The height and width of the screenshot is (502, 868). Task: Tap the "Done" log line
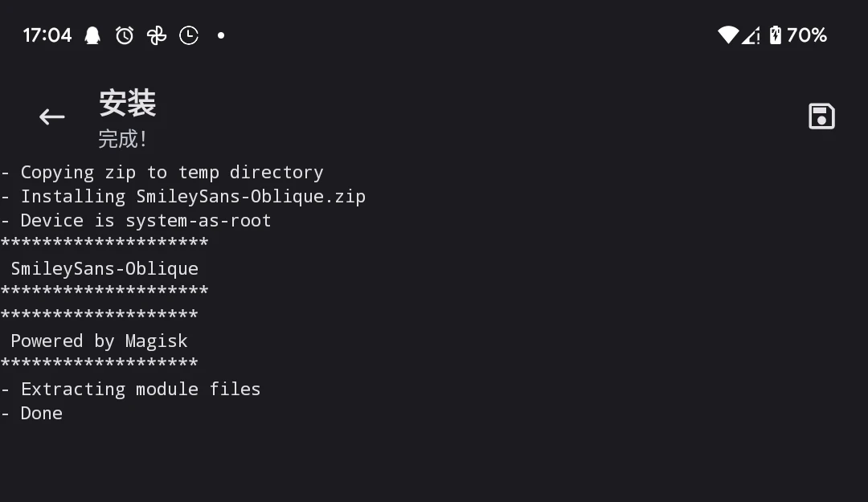click(x=41, y=414)
